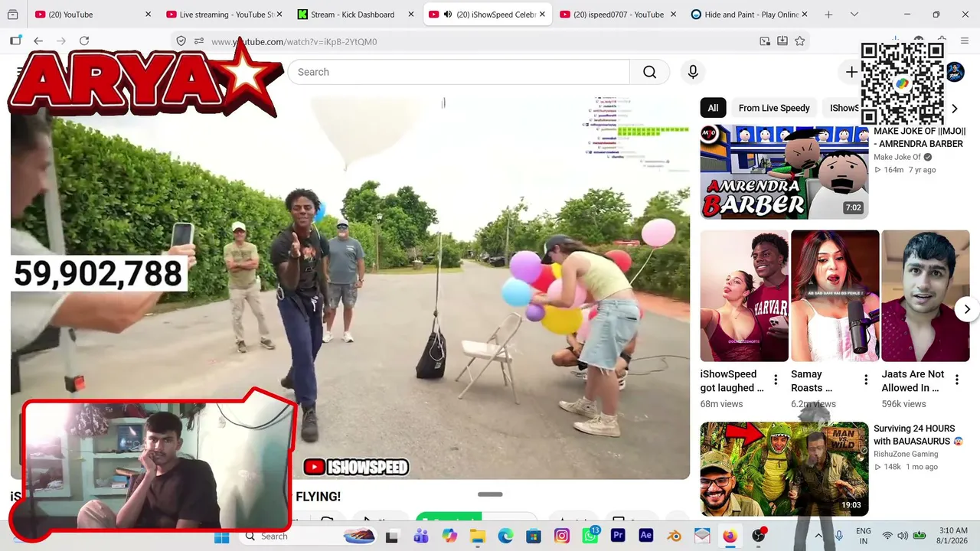The width and height of the screenshot is (980, 551).
Task: Click the Create plus icon
Action: coord(851,72)
